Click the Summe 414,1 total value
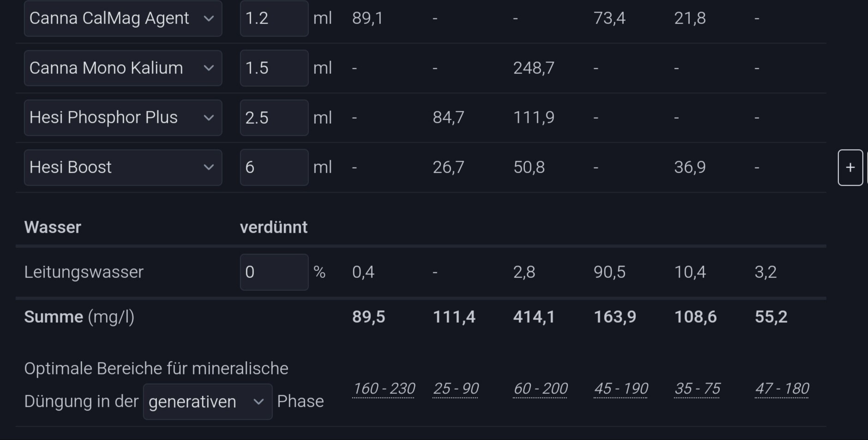Image resolution: width=868 pixels, height=440 pixels. tap(534, 317)
